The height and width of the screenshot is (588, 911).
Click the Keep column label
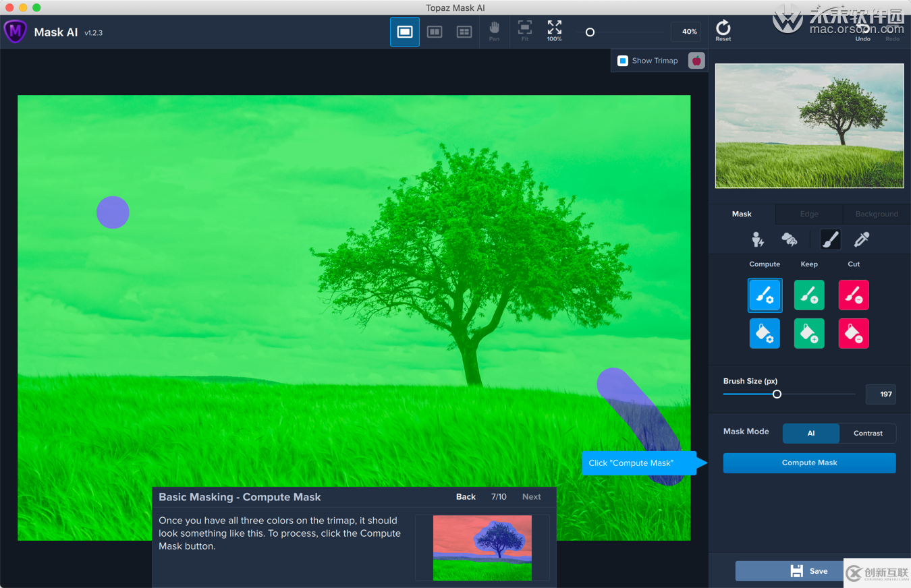click(x=809, y=264)
